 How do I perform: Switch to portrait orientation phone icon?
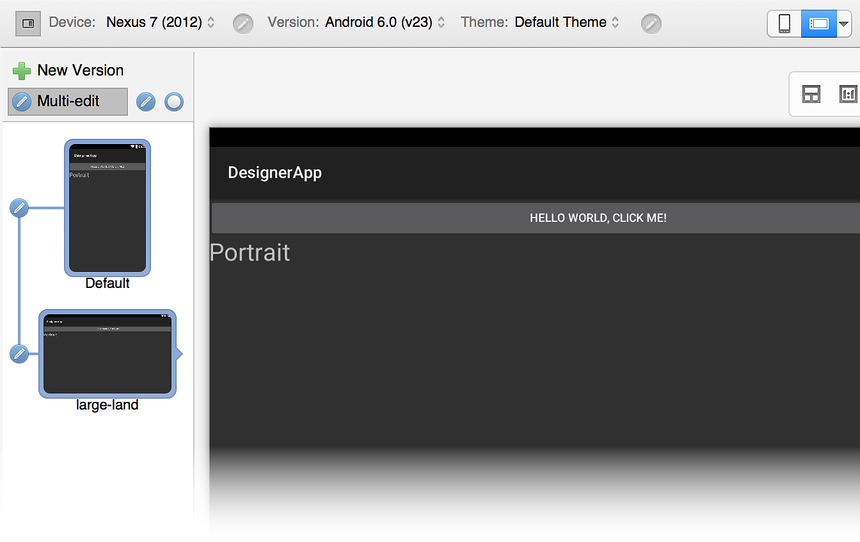pyautogui.click(x=784, y=24)
